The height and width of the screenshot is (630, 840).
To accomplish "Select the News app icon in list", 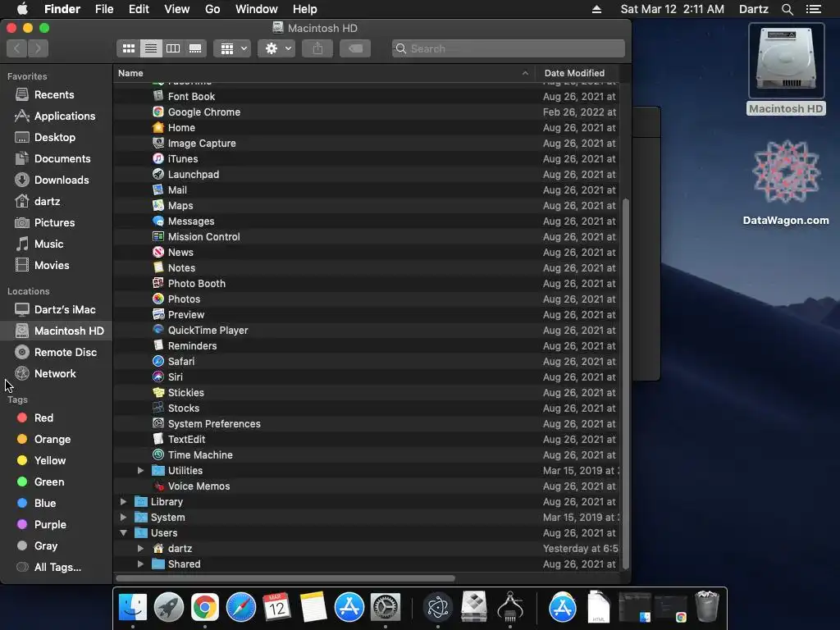I will [x=158, y=253].
